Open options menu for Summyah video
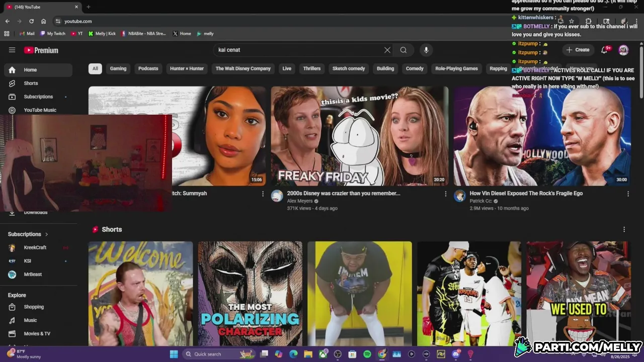The height and width of the screenshot is (362, 644). pos(263,194)
